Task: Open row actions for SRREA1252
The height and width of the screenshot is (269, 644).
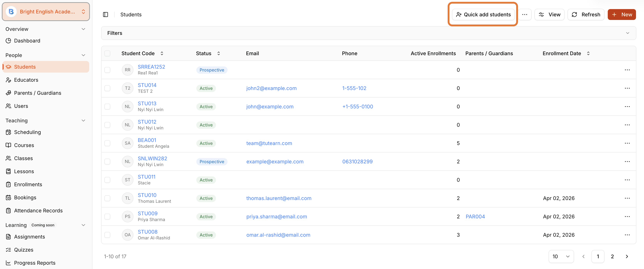Action: pos(627,70)
